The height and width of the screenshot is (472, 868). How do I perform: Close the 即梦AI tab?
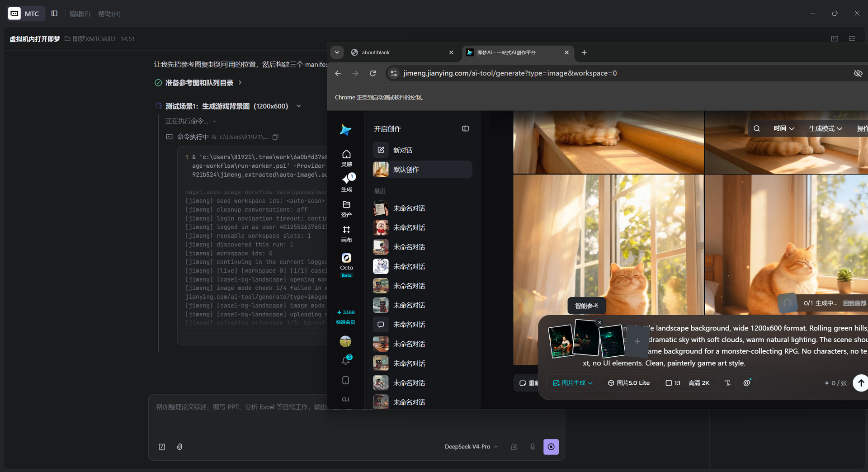coord(566,52)
